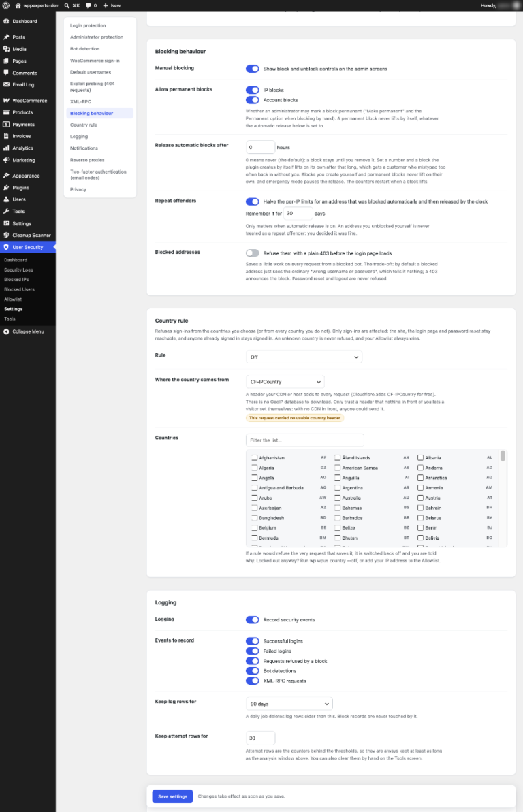Open Posts pin icon

click(6, 37)
